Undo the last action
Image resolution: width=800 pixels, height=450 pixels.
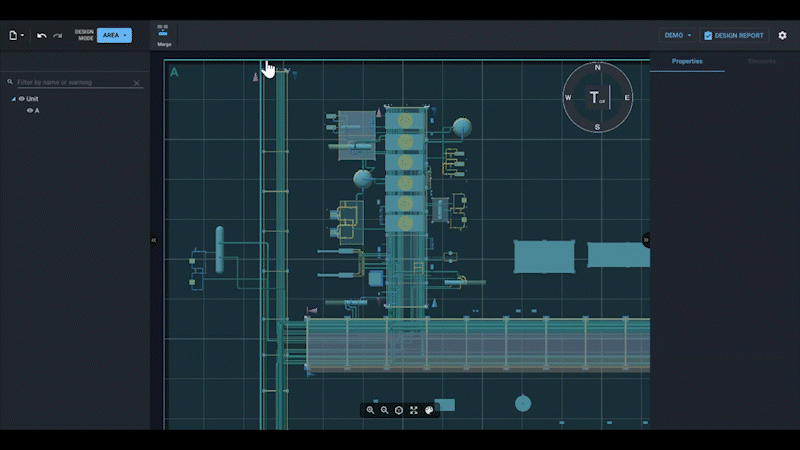click(41, 36)
